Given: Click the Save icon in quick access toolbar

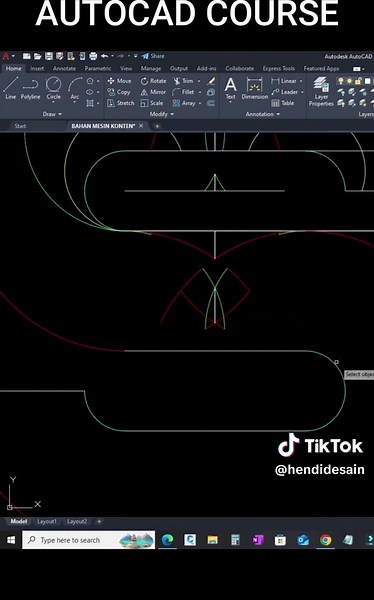Looking at the screenshot, I should pyautogui.click(x=49, y=56).
